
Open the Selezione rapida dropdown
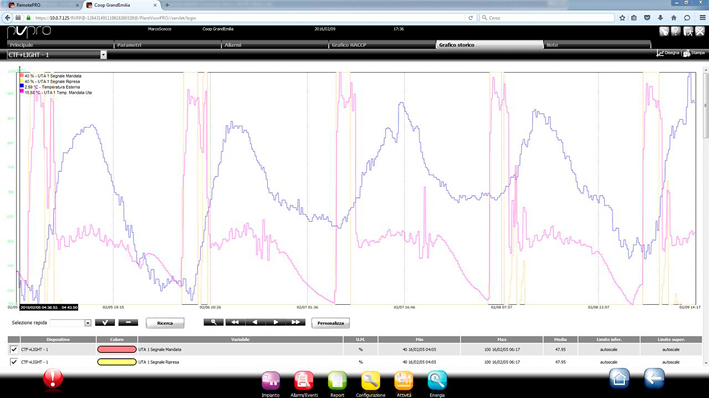pyautogui.click(x=88, y=323)
